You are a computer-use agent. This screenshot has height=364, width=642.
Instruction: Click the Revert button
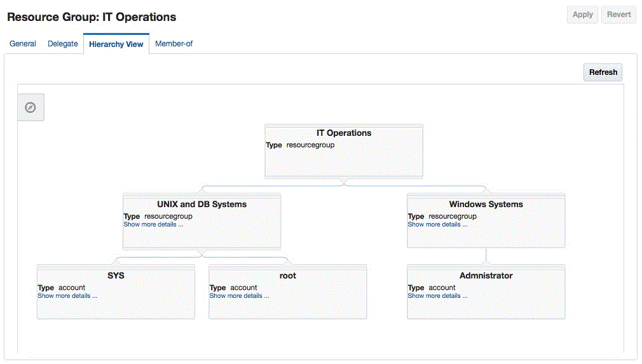click(618, 15)
